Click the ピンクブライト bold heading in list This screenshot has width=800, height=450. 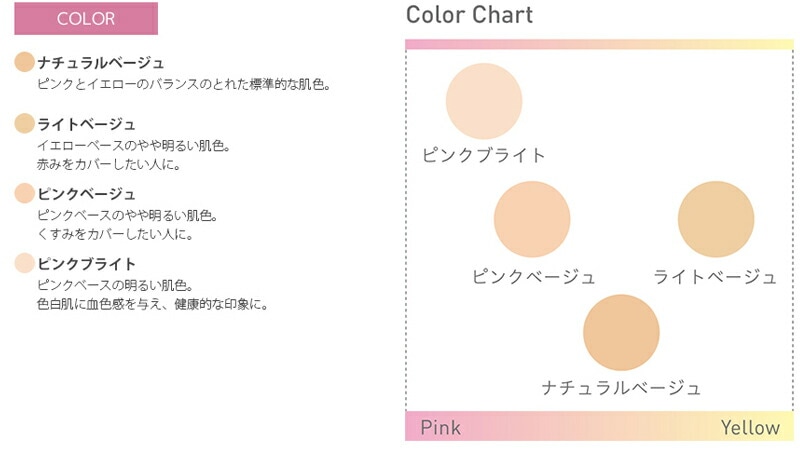[x=86, y=264]
